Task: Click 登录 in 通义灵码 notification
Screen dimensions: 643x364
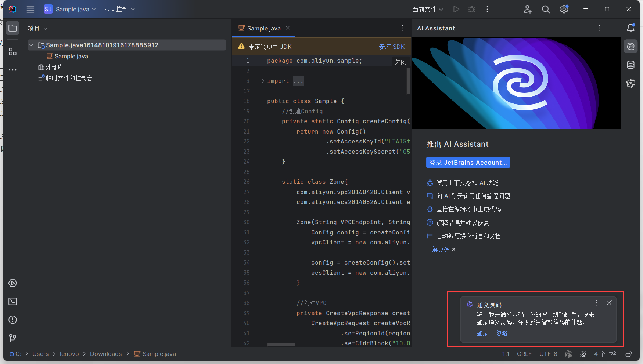Action: [x=482, y=333]
